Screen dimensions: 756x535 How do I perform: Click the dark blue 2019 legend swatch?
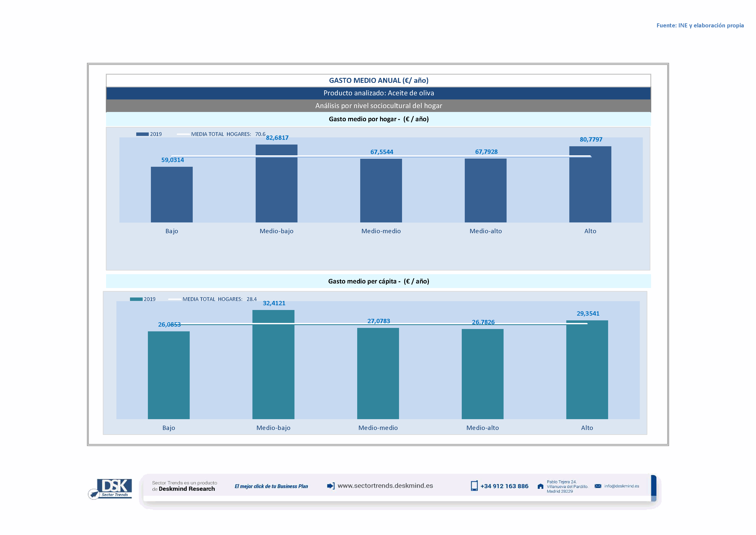point(142,134)
